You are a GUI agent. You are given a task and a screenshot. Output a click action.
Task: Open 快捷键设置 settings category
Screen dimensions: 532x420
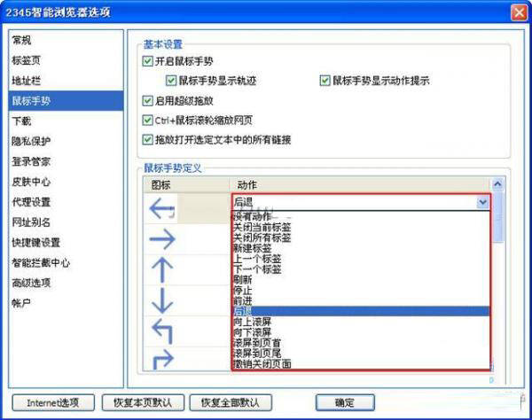click(66, 243)
